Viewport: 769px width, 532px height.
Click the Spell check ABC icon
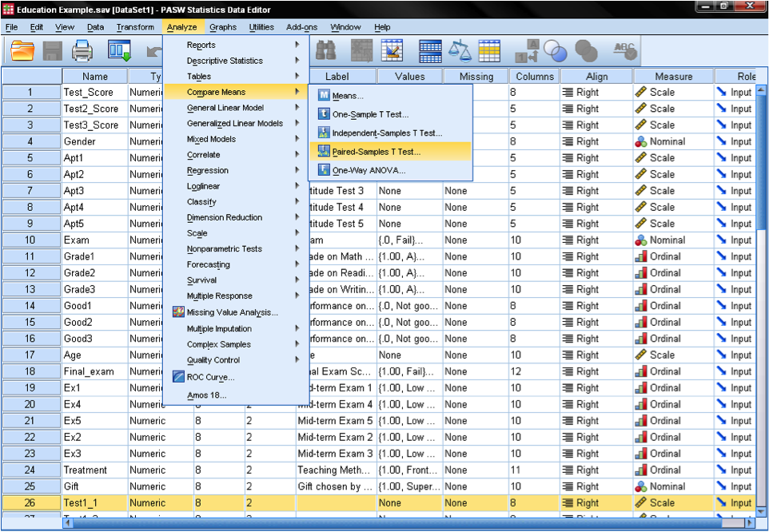[x=624, y=51]
